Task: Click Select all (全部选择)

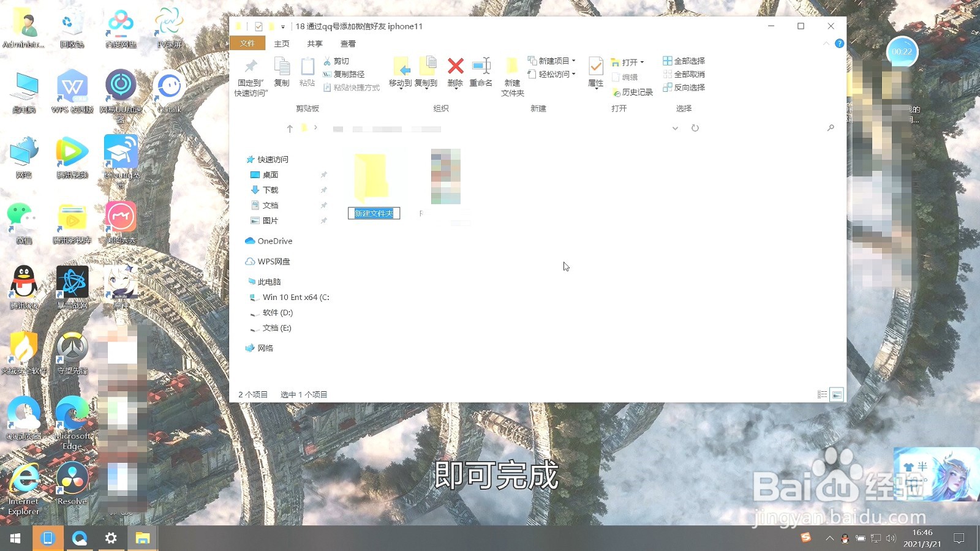Action: 684,61
